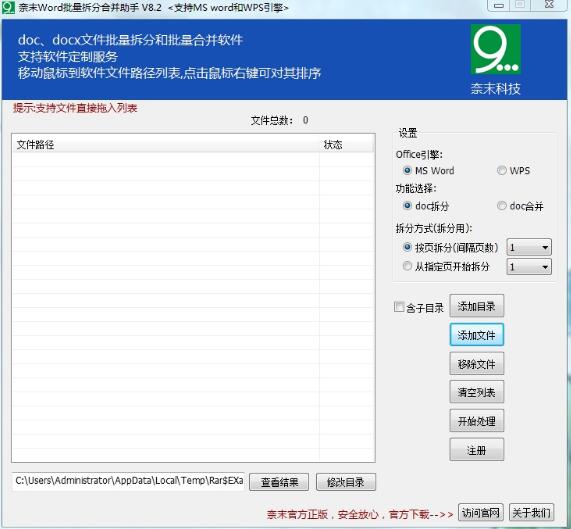Click the 功能选择 label

coord(416,189)
